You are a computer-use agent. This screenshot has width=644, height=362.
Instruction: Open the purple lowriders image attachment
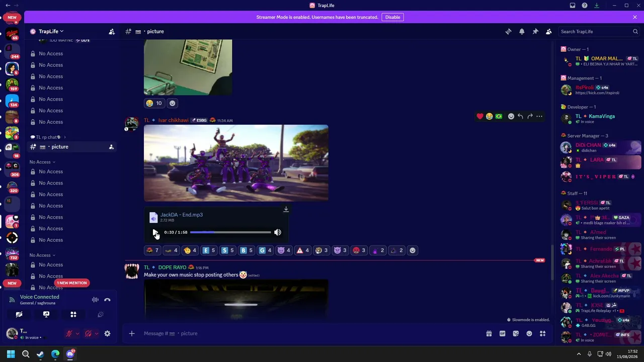[x=236, y=163]
